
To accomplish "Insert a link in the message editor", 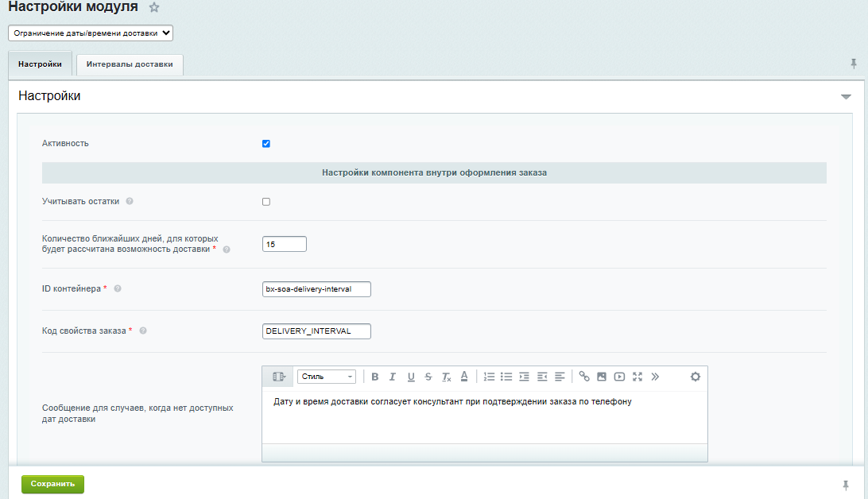I will pos(584,377).
